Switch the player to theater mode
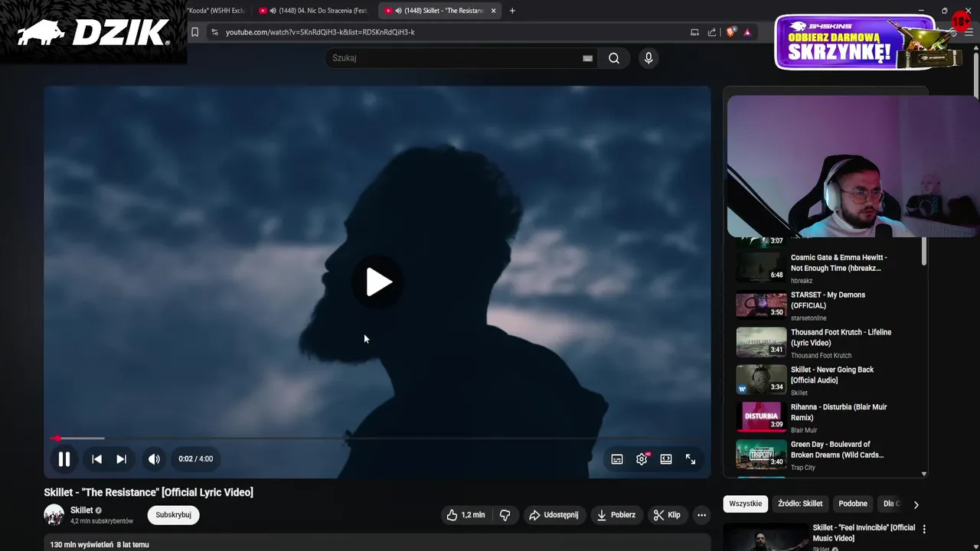Screen dimensions: 980x551 pos(666,459)
